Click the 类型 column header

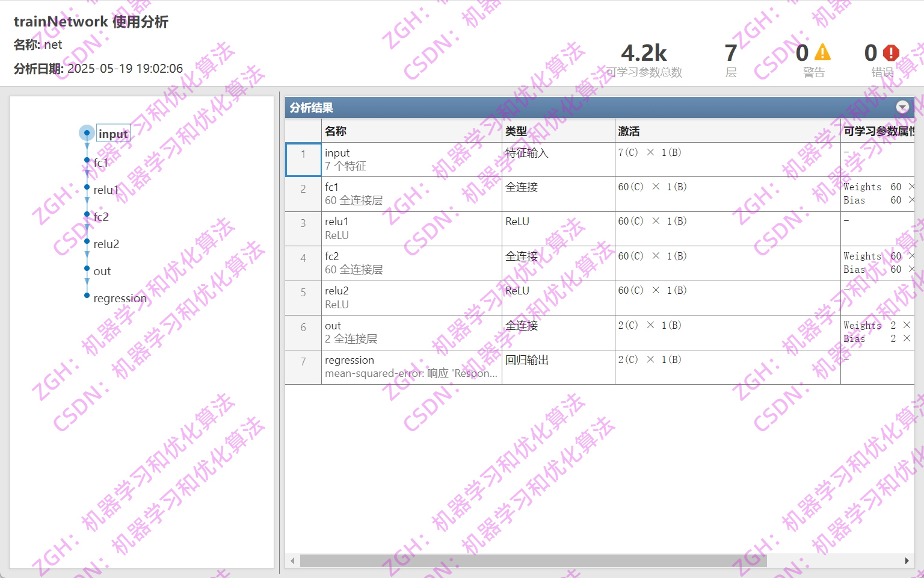(516, 131)
